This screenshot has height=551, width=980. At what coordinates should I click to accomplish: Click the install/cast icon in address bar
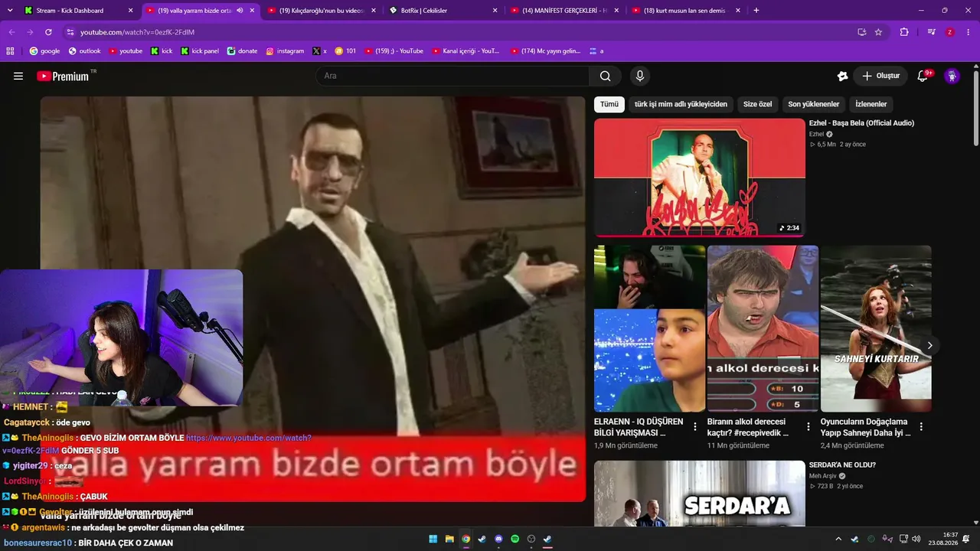[861, 32]
